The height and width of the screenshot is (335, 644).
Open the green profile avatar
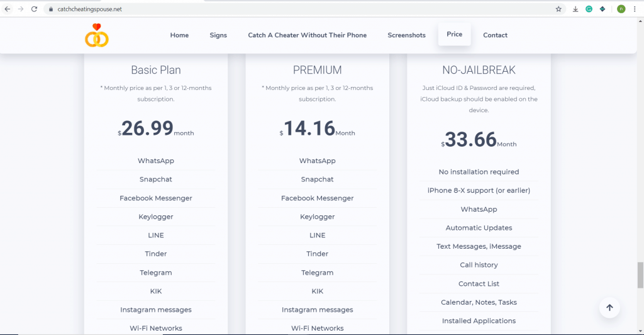tap(621, 9)
